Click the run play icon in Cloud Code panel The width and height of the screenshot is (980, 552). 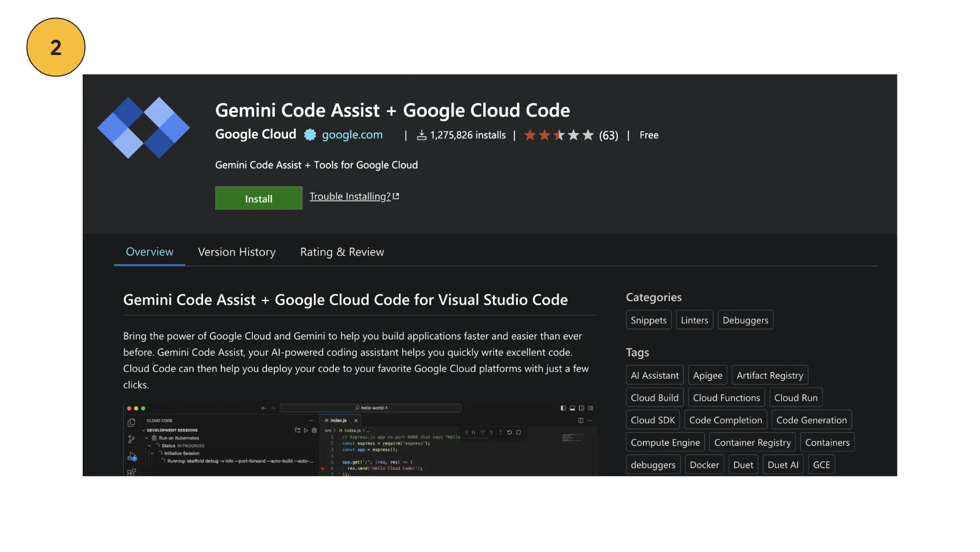[306, 430]
